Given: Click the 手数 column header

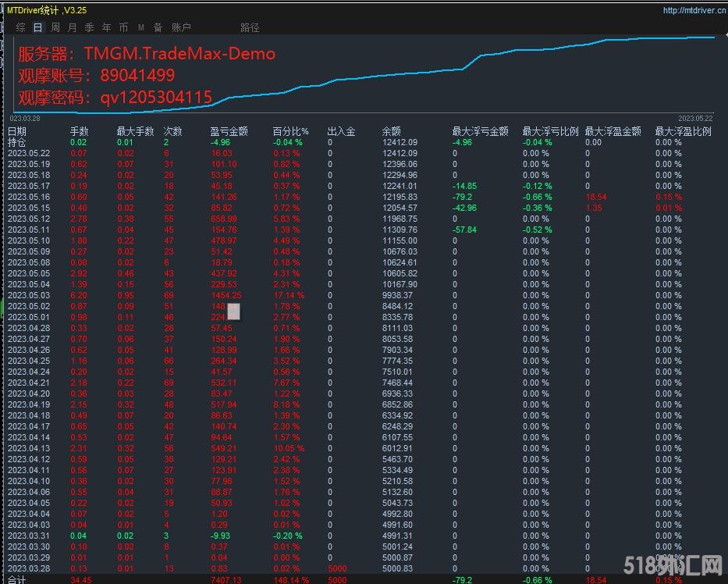Looking at the screenshot, I should (x=80, y=131).
